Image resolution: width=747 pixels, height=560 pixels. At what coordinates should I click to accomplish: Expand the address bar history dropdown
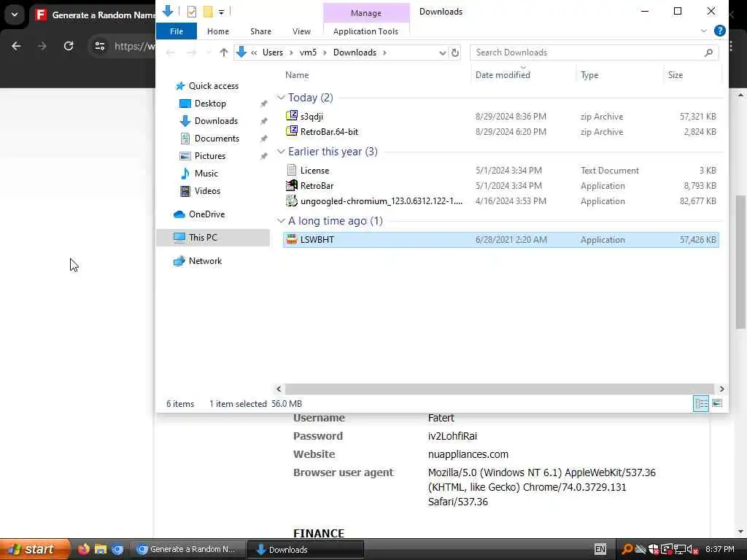(442, 52)
